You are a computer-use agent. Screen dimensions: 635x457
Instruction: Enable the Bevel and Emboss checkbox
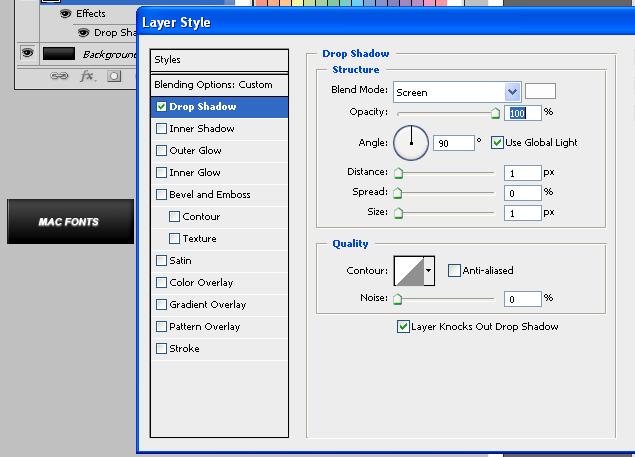(162, 195)
